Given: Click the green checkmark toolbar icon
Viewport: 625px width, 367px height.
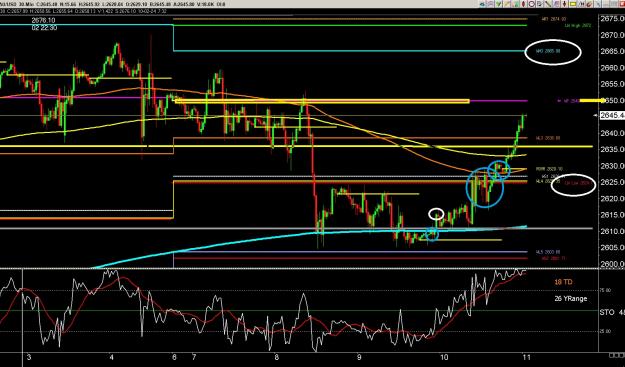Looking at the screenshot, I should tap(498, 4).
